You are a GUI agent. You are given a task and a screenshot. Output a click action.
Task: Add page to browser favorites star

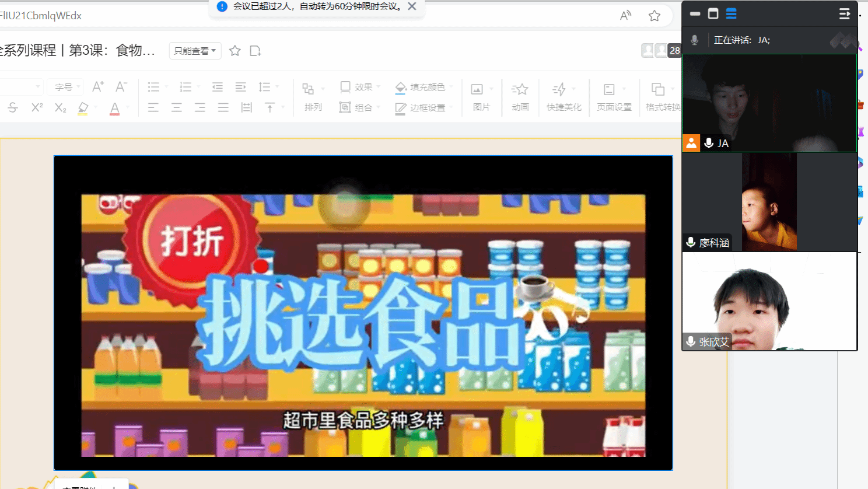click(654, 16)
